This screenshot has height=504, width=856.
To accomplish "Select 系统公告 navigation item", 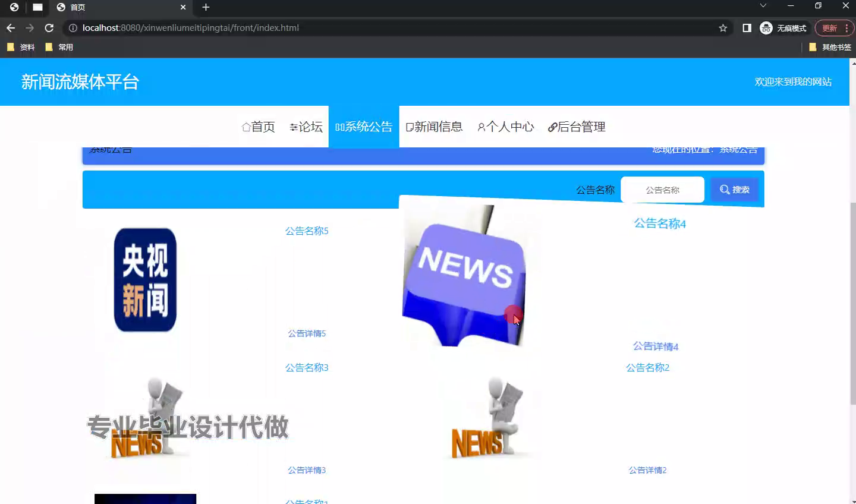I will click(364, 127).
